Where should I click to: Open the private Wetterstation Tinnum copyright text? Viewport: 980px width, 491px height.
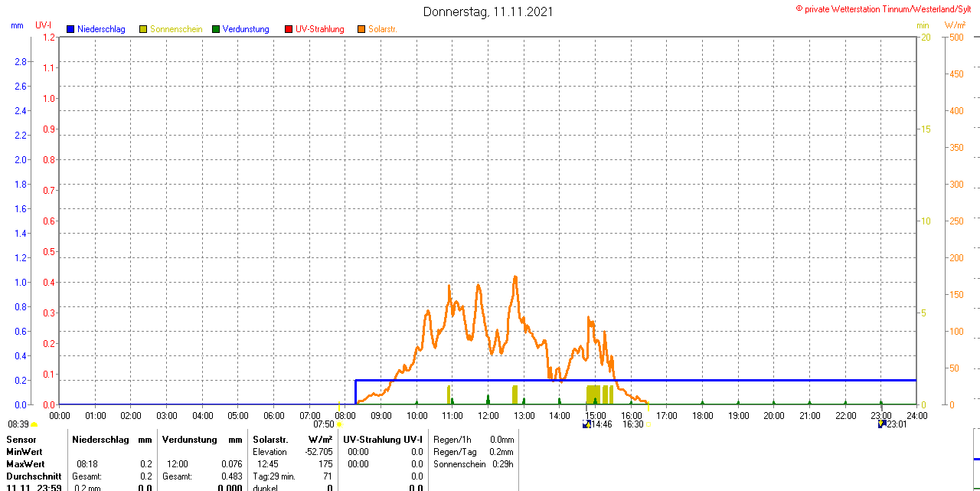(x=887, y=8)
